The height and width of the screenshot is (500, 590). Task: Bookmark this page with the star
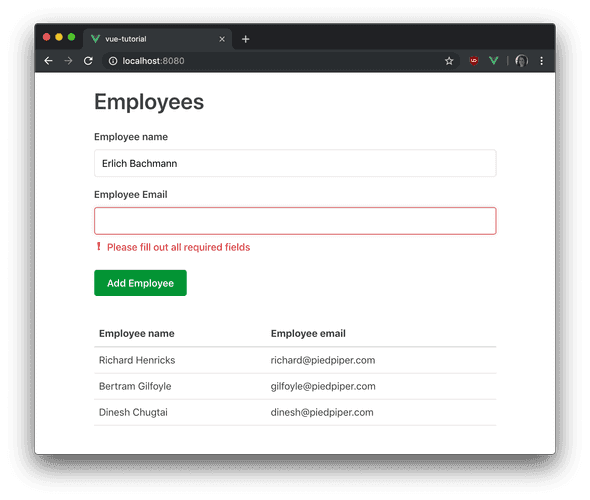(x=449, y=61)
